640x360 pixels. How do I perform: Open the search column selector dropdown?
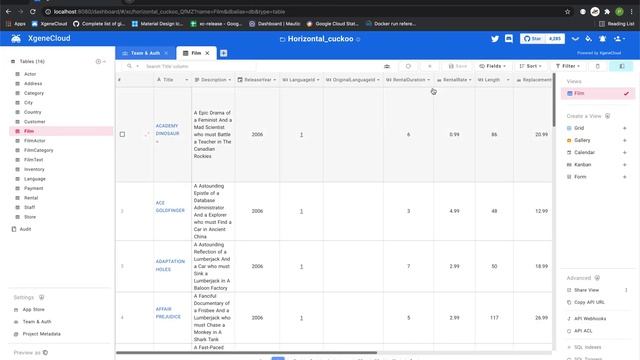[133, 66]
